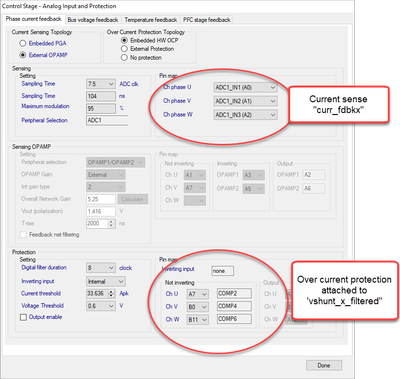Expand the Ch phase U pin dropdown
Screen dimensions: 400x379
pos(245,88)
